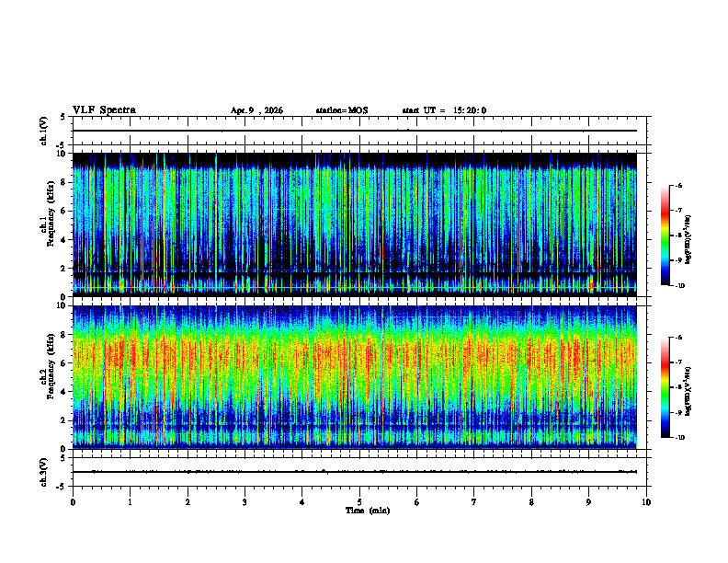
Task: Click the "-7" tick on ch.2 color bar
Action: click(x=678, y=362)
